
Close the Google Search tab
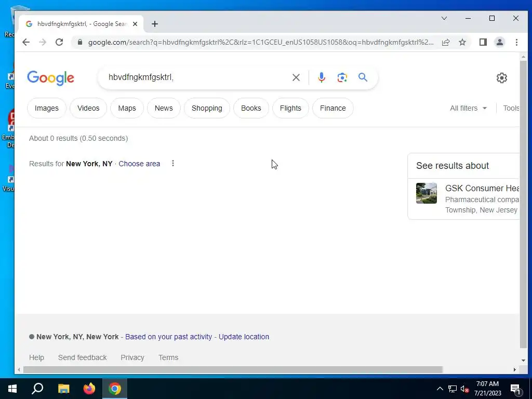[x=135, y=24]
